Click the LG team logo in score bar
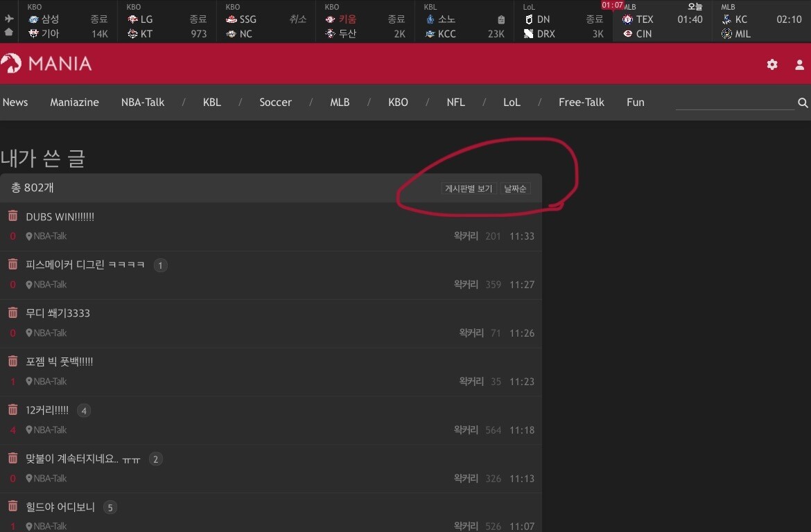 click(133, 19)
